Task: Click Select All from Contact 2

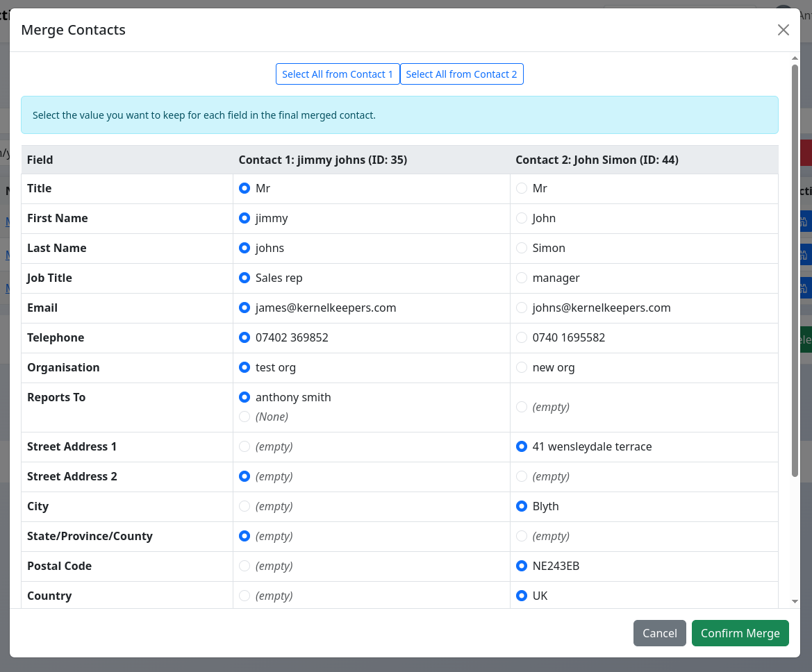Action: 461,74
